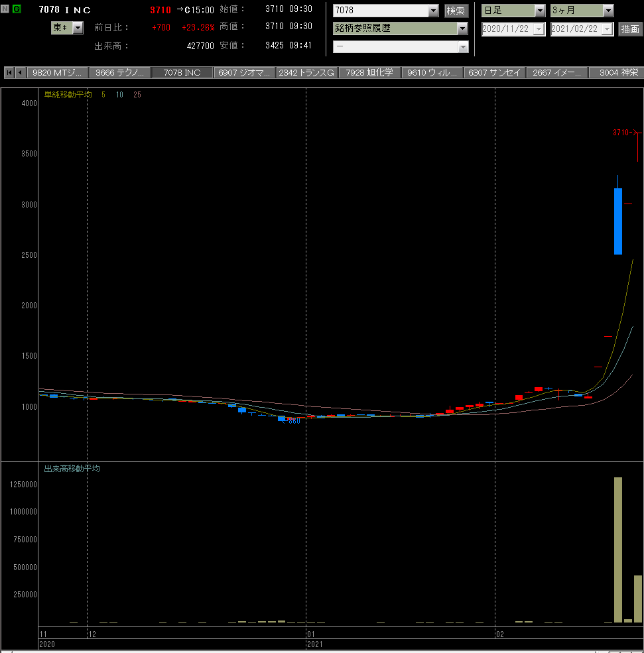Open the 3004 神栄 tab
The height and width of the screenshot is (653, 644).
click(617, 72)
